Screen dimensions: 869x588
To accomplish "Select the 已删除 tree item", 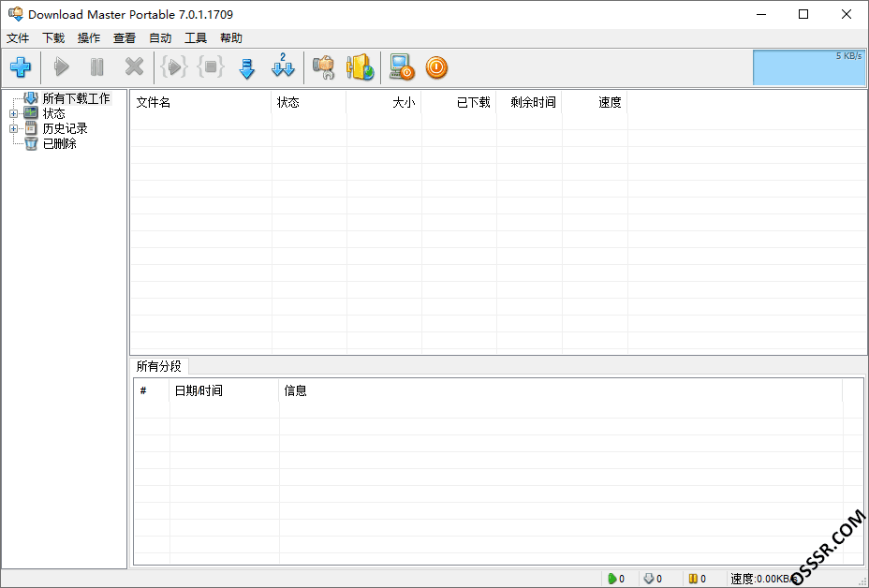I will coord(59,143).
